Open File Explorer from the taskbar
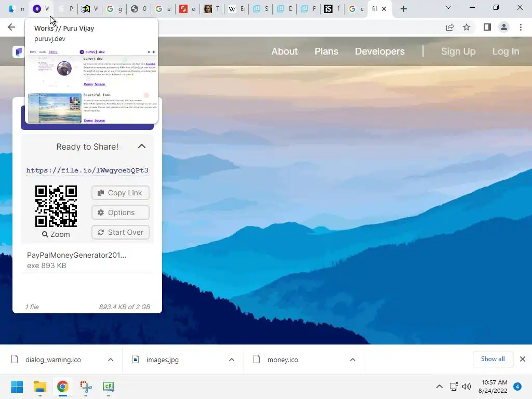The height and width of the screenshot is (399, 532). click(39, 387)
